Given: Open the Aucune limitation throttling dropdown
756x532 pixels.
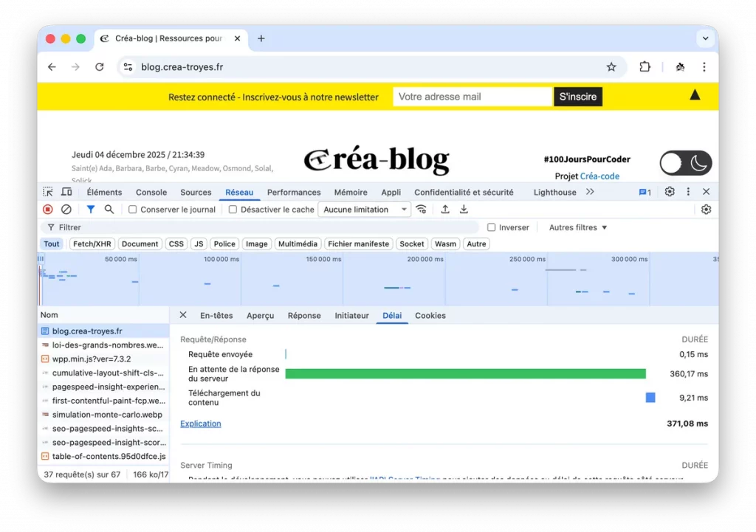Looking at the screenshot, I should point(365,210).
